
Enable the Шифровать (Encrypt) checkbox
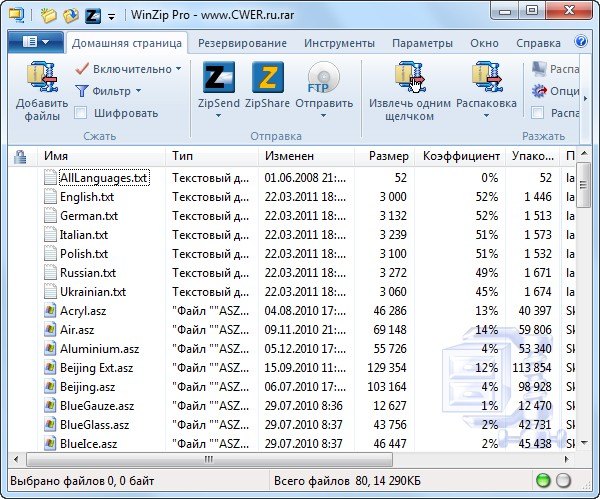click(x=81, y=112)
